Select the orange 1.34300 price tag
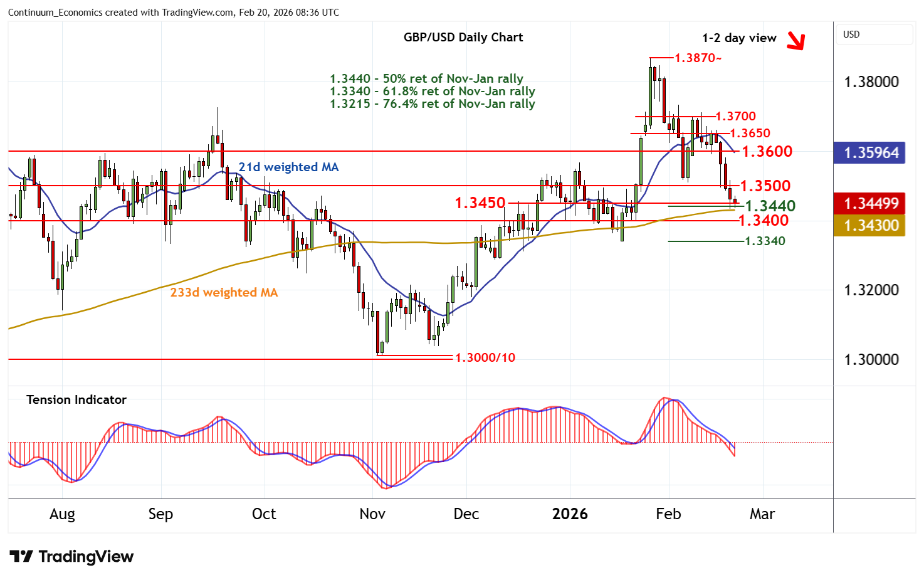Screen dimensions: 924x580 point(869,225)
